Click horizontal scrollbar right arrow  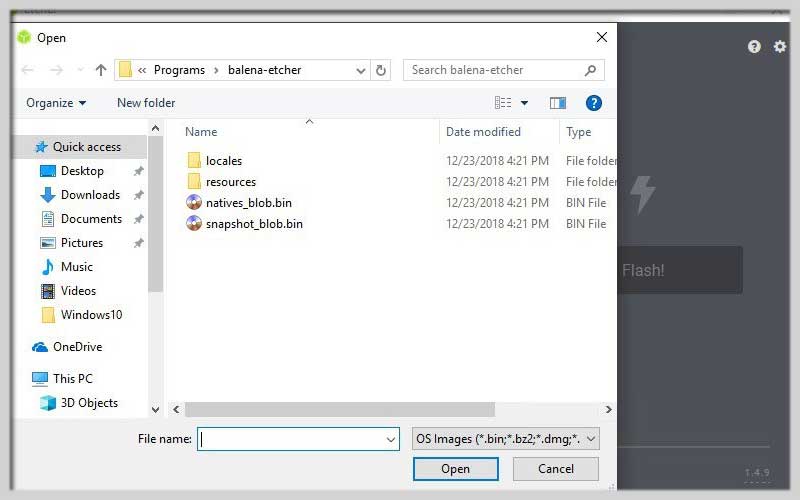pyautogui.click(x=608, y=409)
